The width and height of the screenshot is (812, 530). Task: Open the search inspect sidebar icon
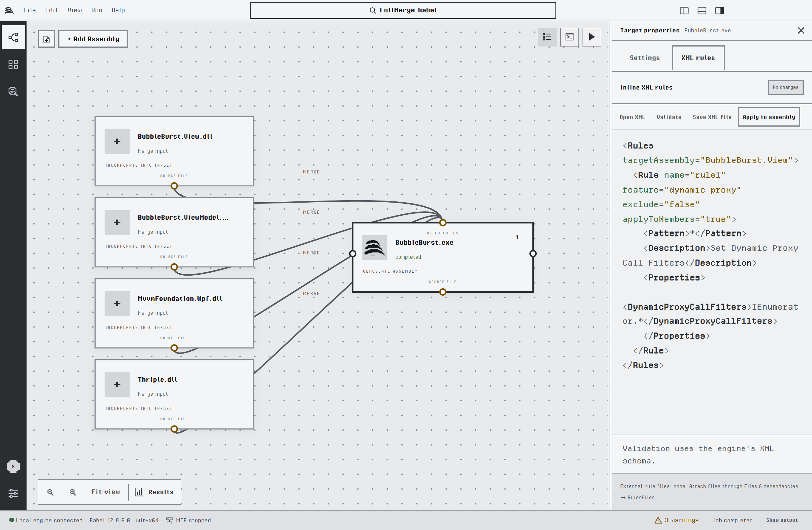click(x=13, y=92)
